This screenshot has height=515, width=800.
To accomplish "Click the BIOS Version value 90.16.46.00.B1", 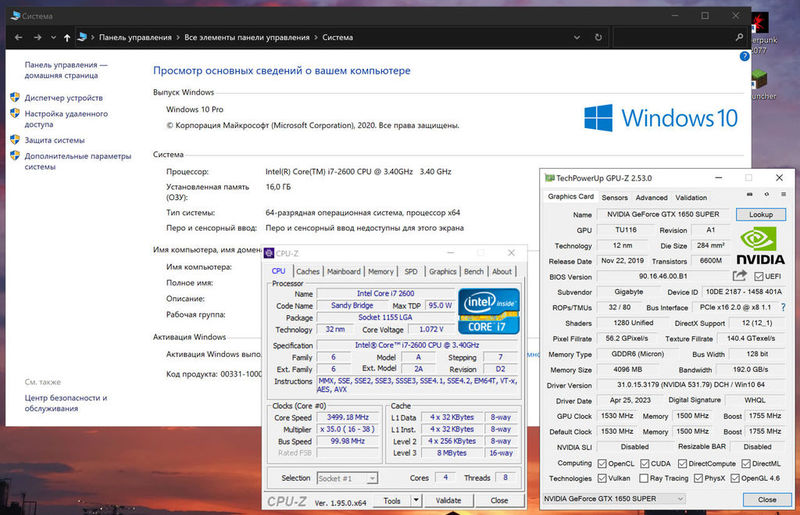I will click(663, 276).
